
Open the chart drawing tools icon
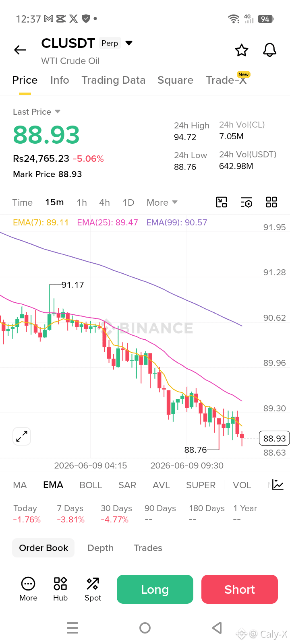pyautogui.click(x=222, y=202)
